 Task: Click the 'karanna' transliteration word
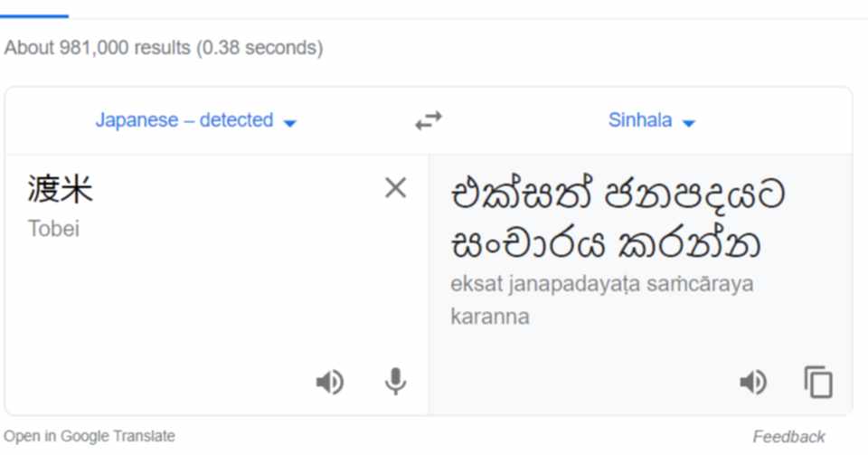click(x=489, y=317)
